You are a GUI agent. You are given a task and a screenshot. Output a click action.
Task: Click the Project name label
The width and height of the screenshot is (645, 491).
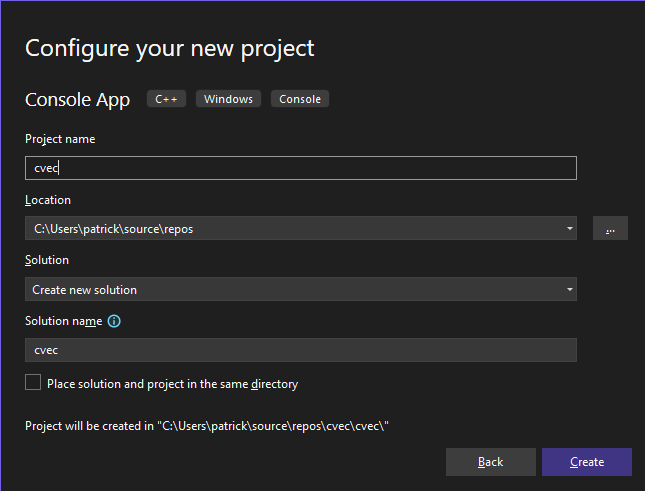[60, 139]
